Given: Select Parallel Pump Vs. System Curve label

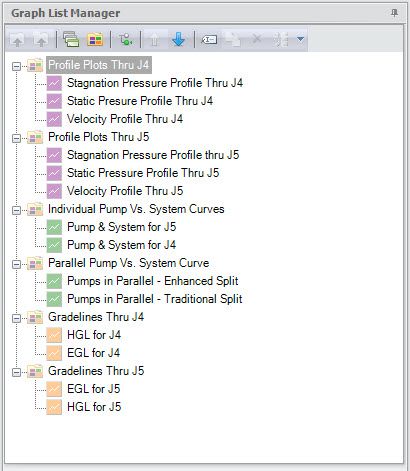Looking at the screenshot, I should pyautogui.click(x=129, y=263).
